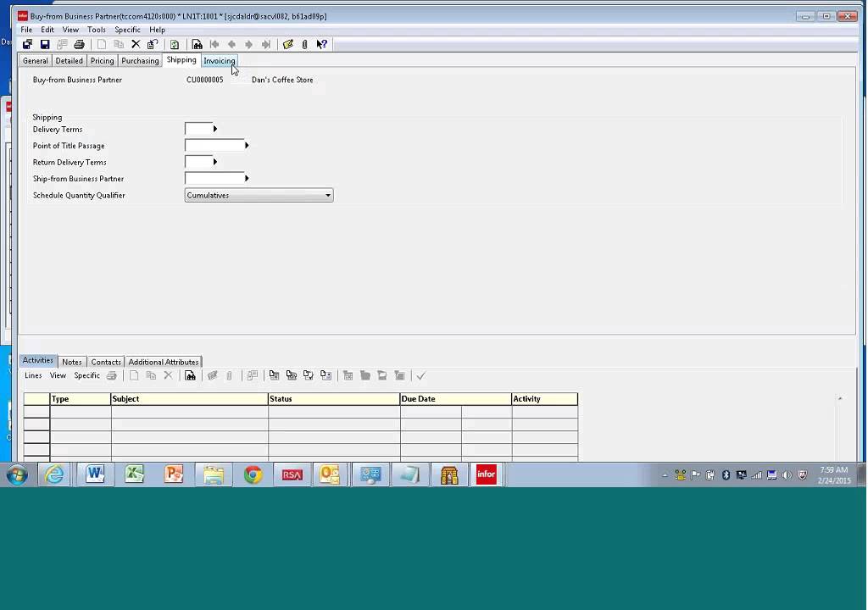Viewport: 868px width, 610px height.
Task: Find activities with the lower binoculars icon
Action: pos(190,376)
